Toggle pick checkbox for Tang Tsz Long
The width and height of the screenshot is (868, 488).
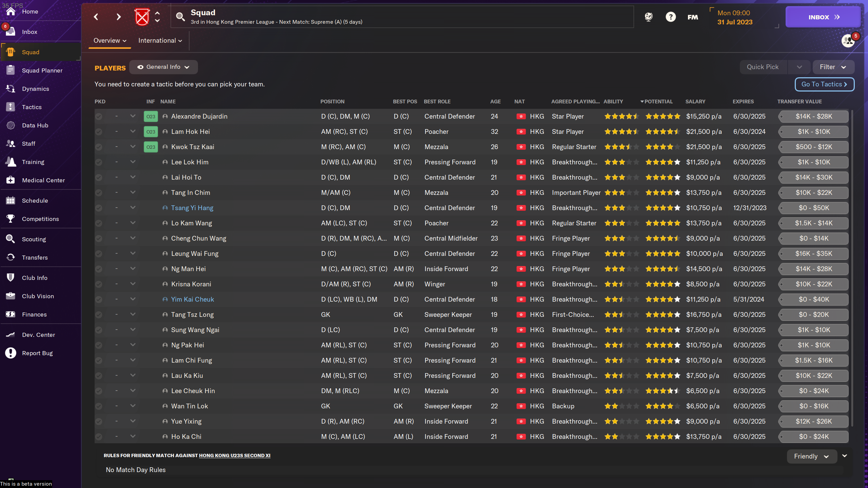coord(99,314)
